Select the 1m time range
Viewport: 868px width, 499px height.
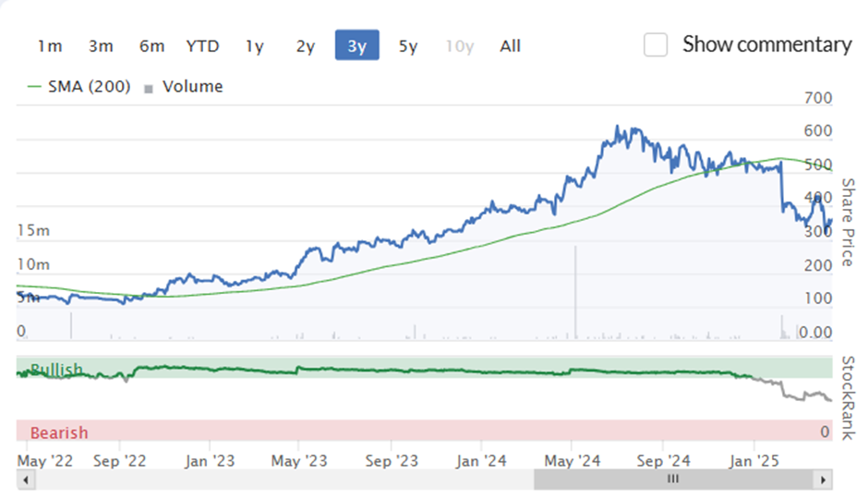pos(50,45)
